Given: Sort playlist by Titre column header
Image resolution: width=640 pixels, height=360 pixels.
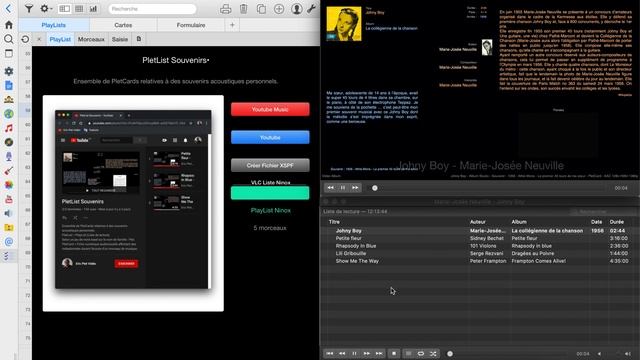Looking at the screenshot, I should pos(334,222).
